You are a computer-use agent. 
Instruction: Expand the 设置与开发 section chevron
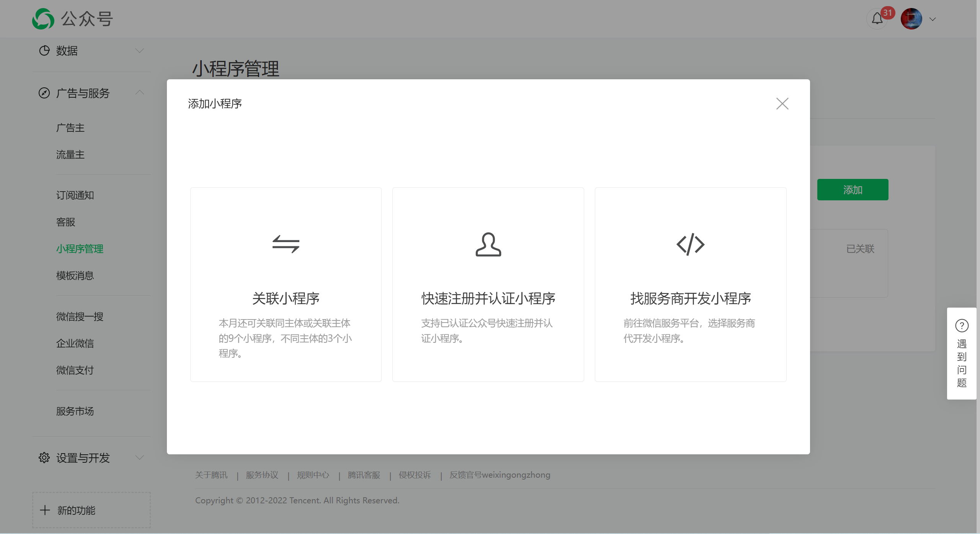139,457
